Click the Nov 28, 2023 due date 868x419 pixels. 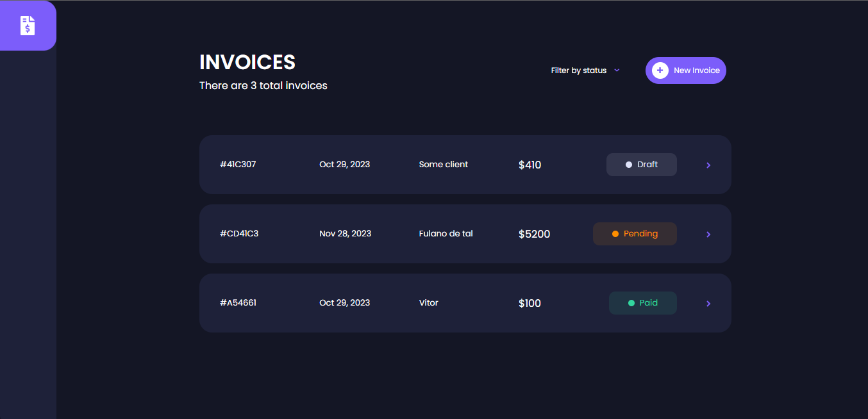346,234
